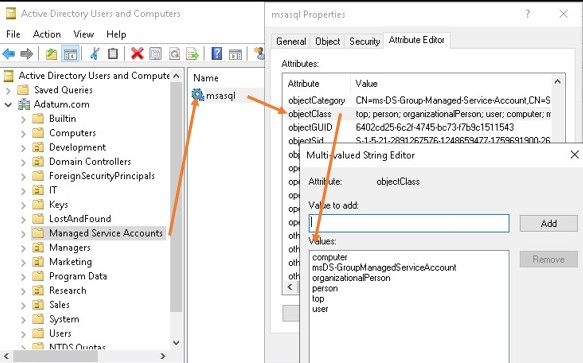The image size is (583, 363).
Task: Click the Cut scissors icon
Action: coord(95,54)
